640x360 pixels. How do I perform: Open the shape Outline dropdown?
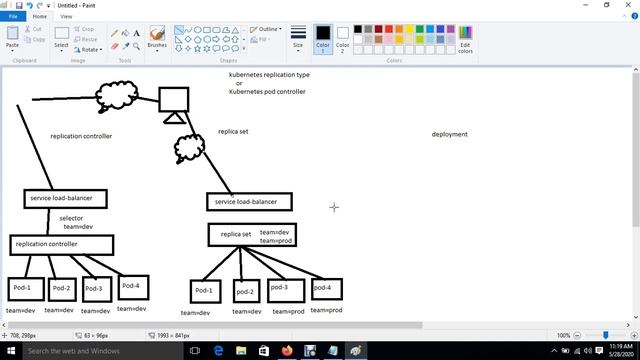tap(266, 29)
